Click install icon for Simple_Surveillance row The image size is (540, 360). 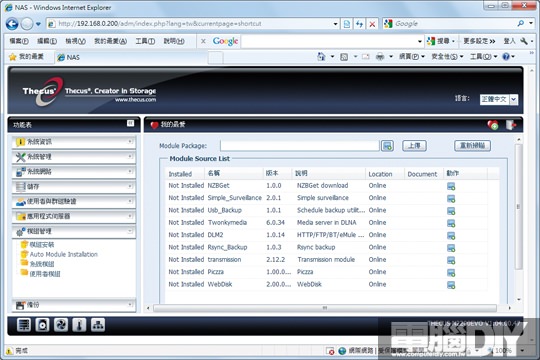[451, 199]
